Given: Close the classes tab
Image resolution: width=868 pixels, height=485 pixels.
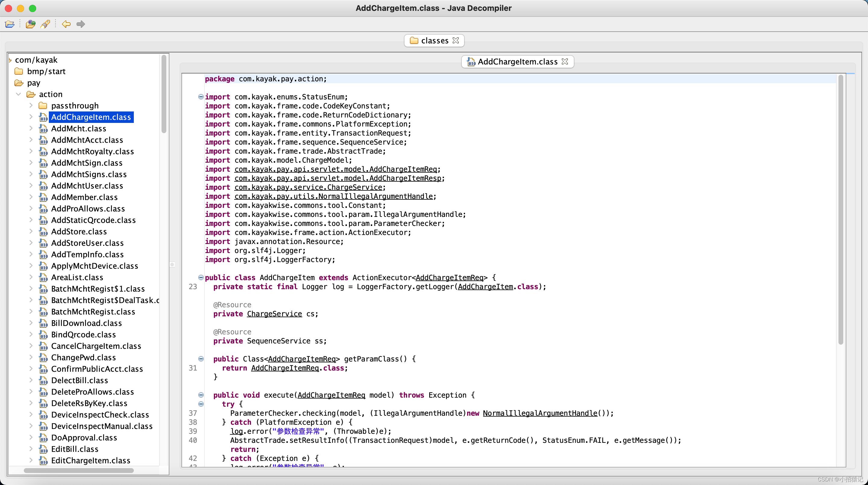Looking at the screenshot, I should coord(456,40).
